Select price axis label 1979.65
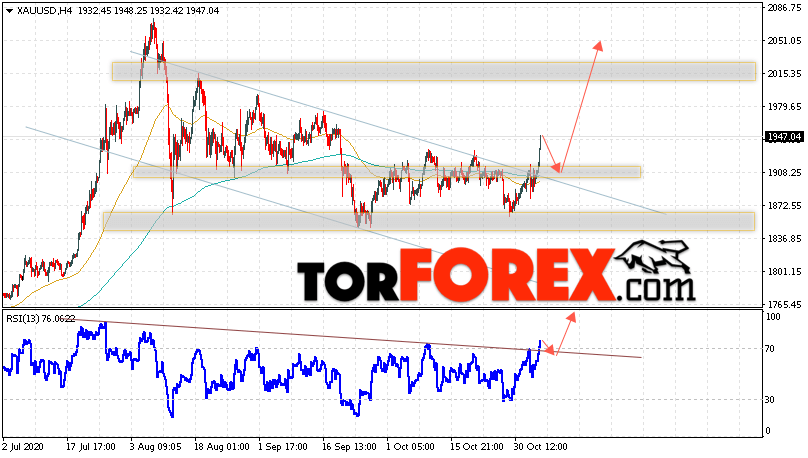The image size is (808, 458). click(784, 107)
